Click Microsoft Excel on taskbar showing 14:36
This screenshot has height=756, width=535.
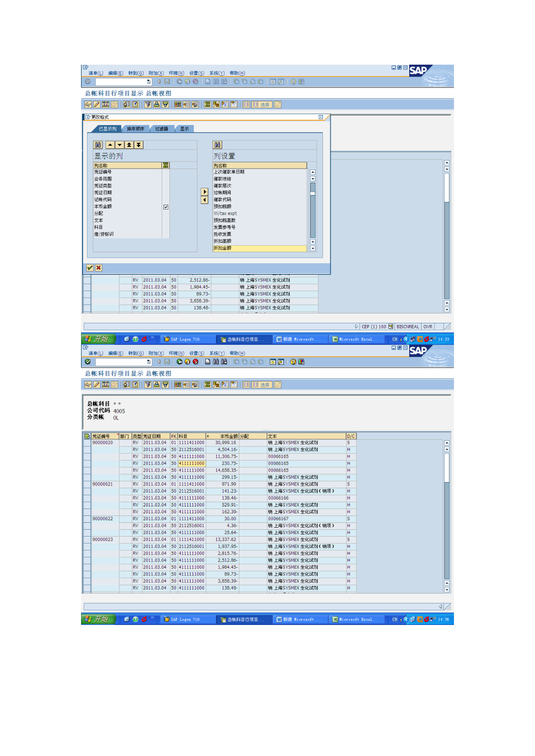(x=356, y=619)
